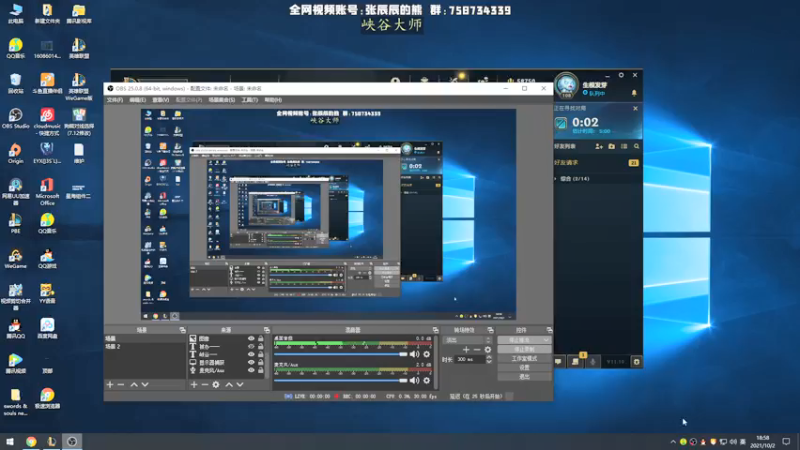Open 桌面音频 audio settings gear

[x=427, y=354]
